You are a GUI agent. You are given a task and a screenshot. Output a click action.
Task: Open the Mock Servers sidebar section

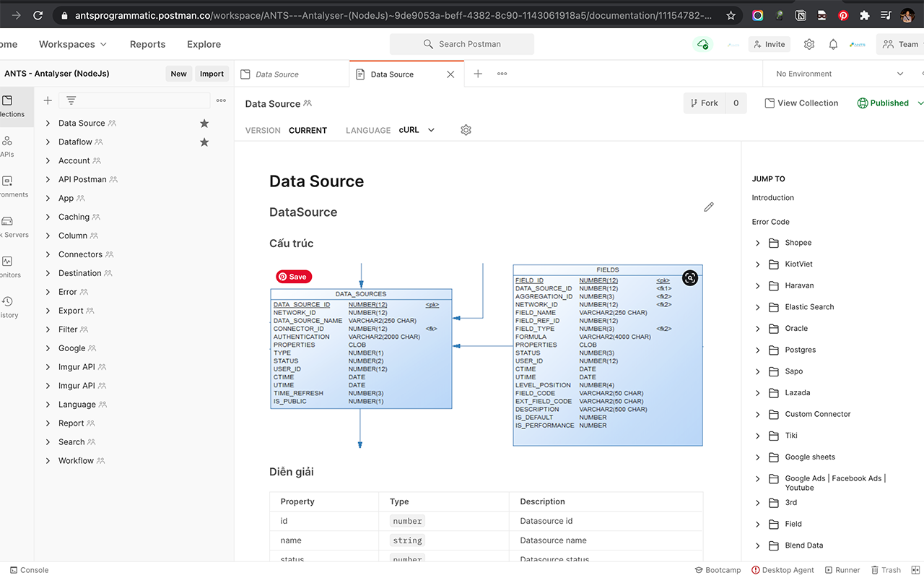(9, 227)
